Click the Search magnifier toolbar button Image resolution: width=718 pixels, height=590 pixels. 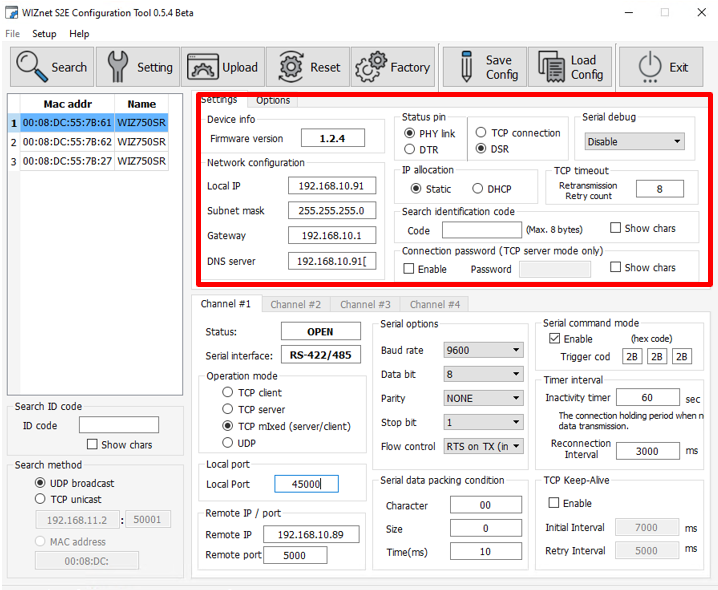[x=52, y=67]
